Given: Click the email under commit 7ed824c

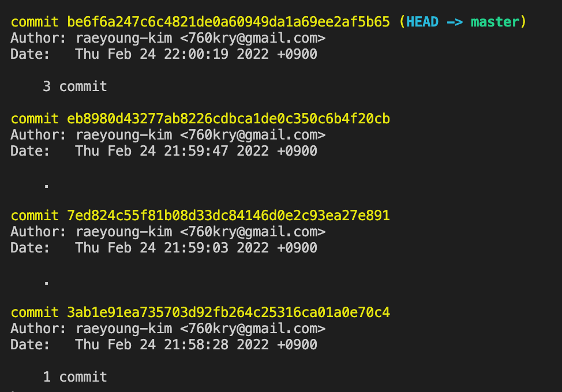Looking at the screenshot, I should (x=253, y=232).
